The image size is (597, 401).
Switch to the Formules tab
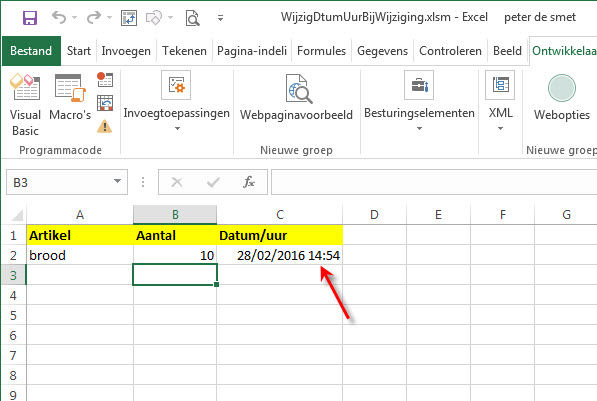pos(321,51)
